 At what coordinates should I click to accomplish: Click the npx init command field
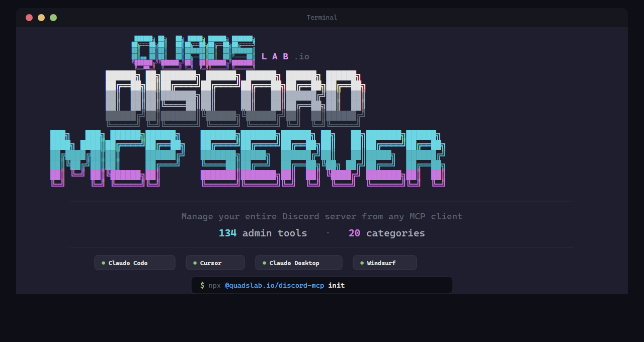(321, 285)
